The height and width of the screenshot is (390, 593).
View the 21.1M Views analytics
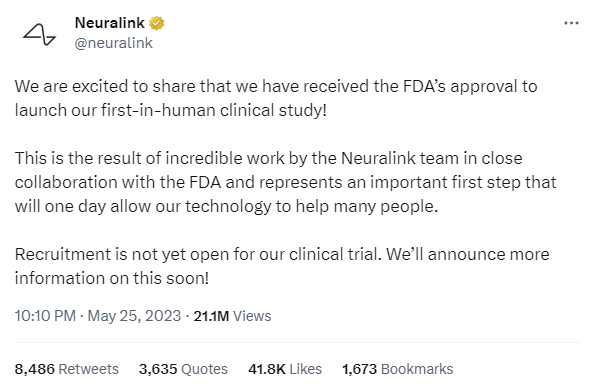coord(232,316)
